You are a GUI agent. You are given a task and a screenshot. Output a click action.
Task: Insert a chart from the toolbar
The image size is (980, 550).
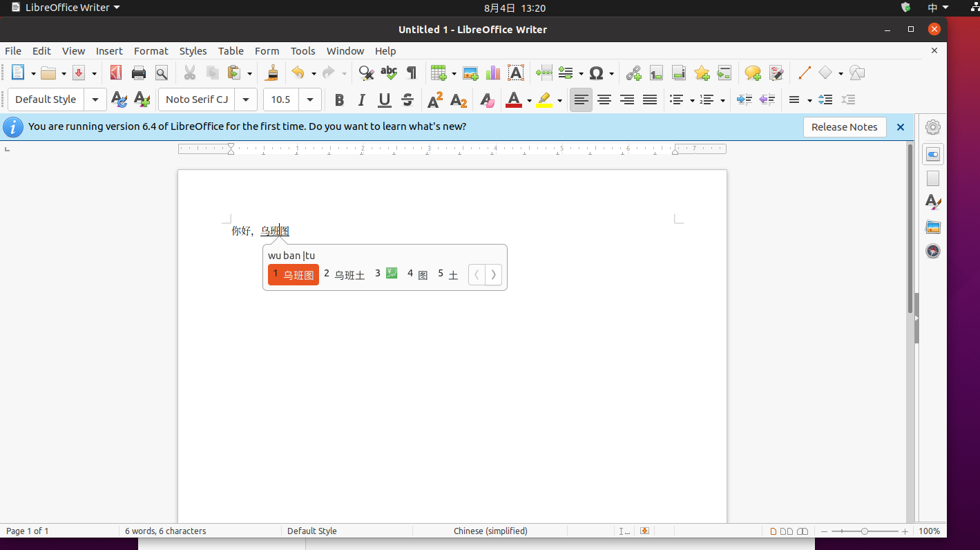(x=492, y=73)
